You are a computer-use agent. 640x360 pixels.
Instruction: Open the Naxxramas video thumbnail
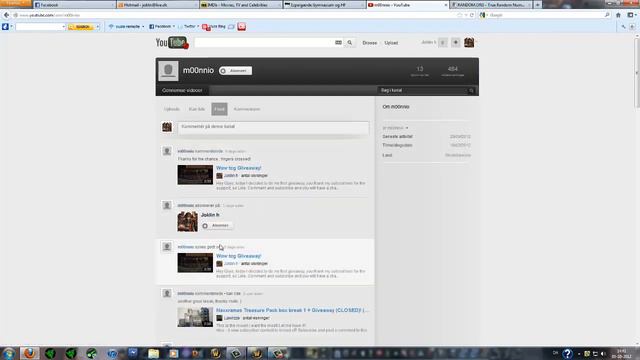coord(195,317)
